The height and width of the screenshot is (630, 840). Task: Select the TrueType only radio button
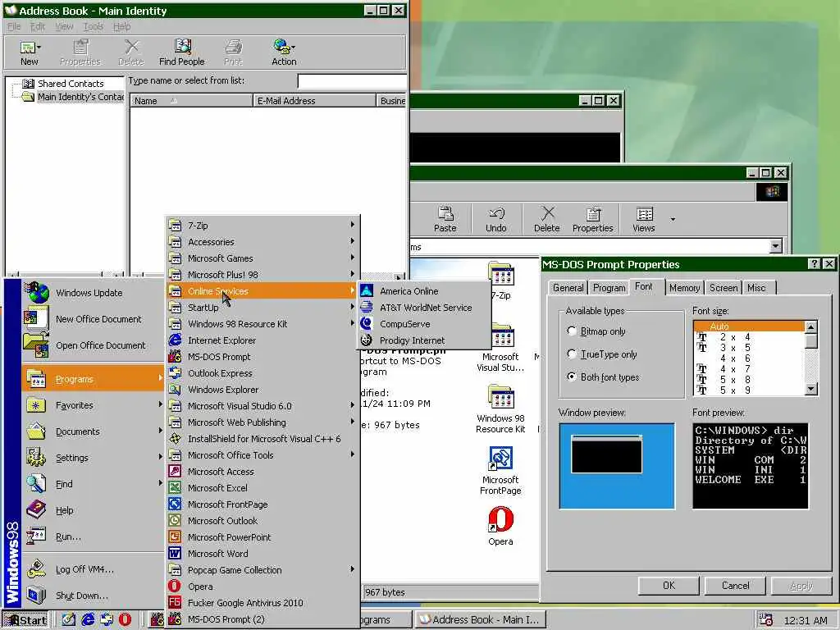572,354
